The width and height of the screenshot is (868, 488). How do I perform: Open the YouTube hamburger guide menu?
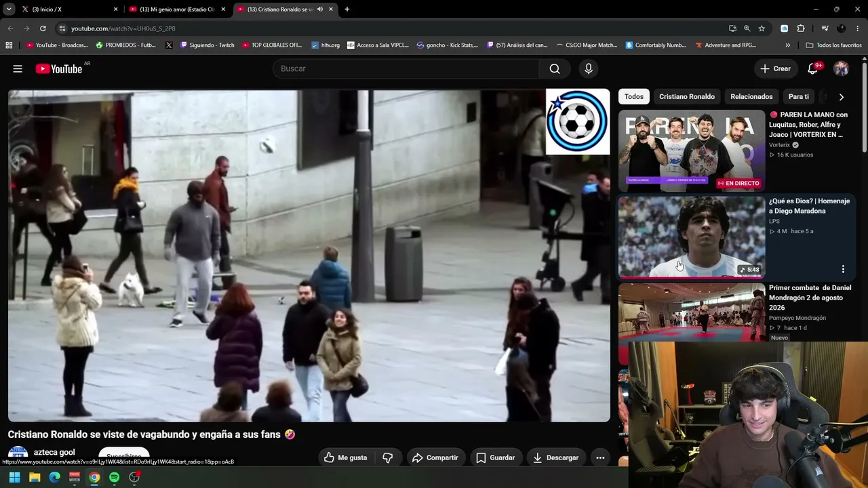[18, 68]
